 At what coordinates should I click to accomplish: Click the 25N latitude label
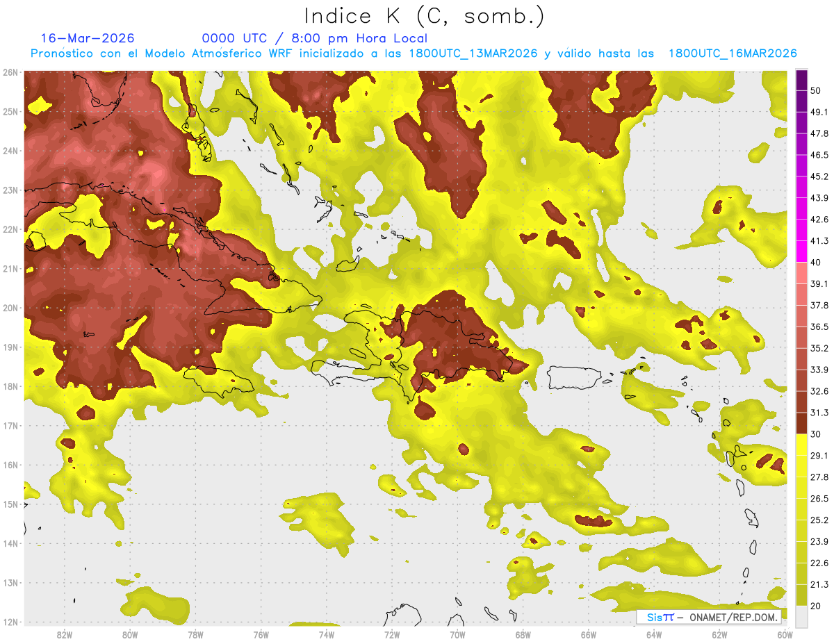(x=10, y=111)
